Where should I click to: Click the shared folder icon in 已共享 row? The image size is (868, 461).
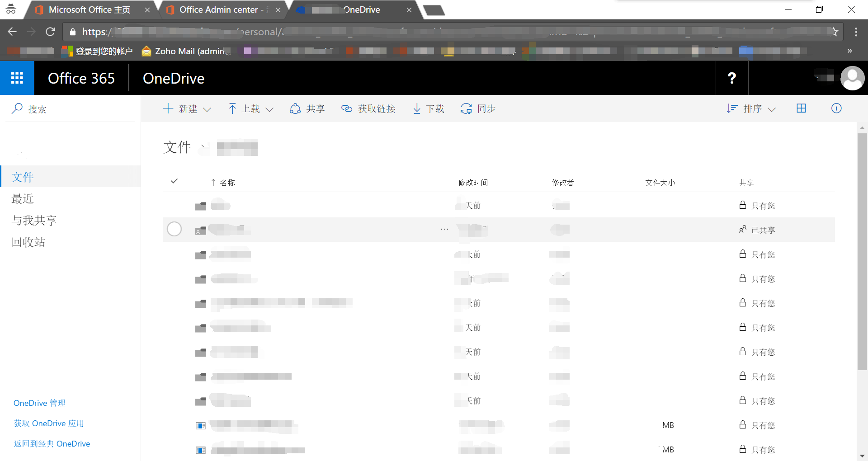(x=201, y=230)
